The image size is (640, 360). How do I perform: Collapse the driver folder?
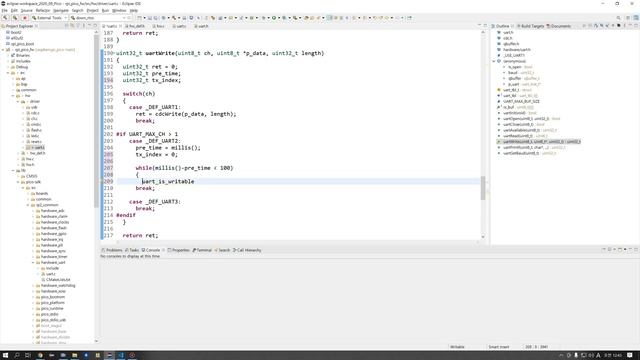[x=18, y=102]
